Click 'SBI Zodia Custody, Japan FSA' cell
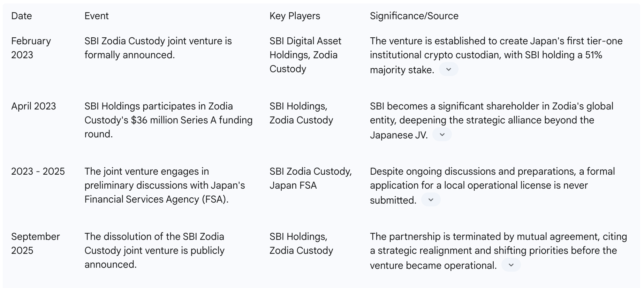Image resolution: width=644 pixels, height=288 pixels. (x=310, y=178)
